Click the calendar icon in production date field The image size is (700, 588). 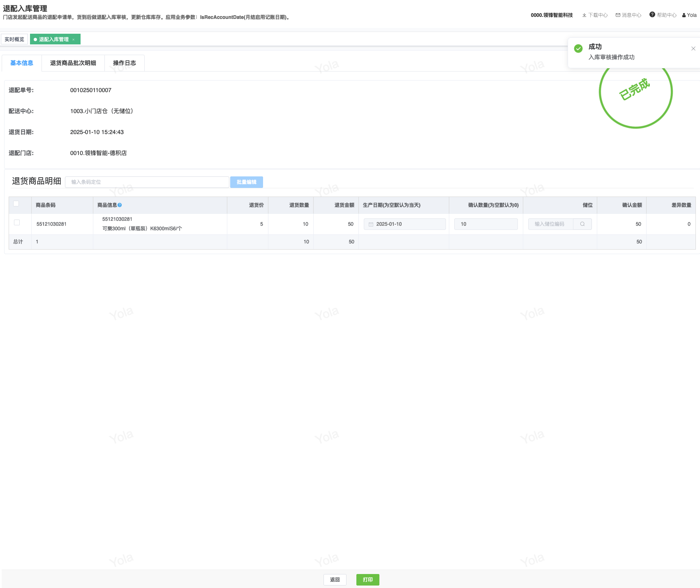[x=371, y=224]
